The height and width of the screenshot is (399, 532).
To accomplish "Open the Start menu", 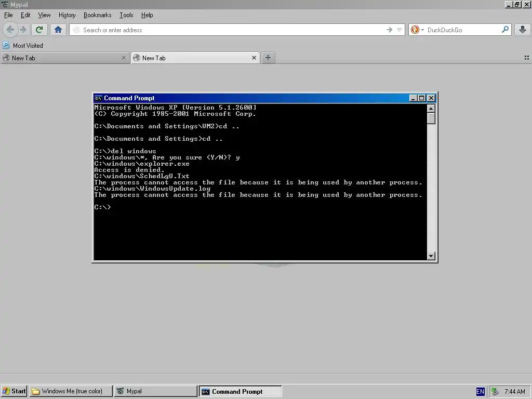I will click(14, 391).
